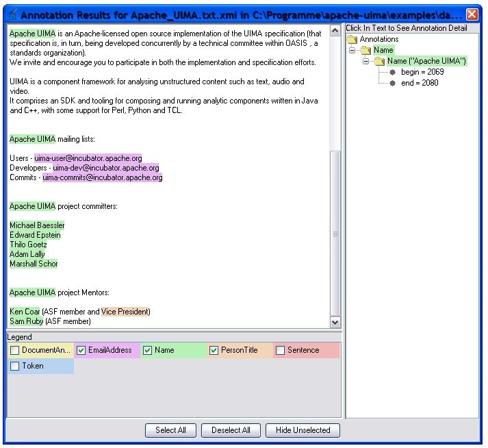The height and width of the screenshot is (448, 488).
Task: Uncheck the EmailAddress legend checkbox
Action: pyautogui.click(x=81, y=351)
